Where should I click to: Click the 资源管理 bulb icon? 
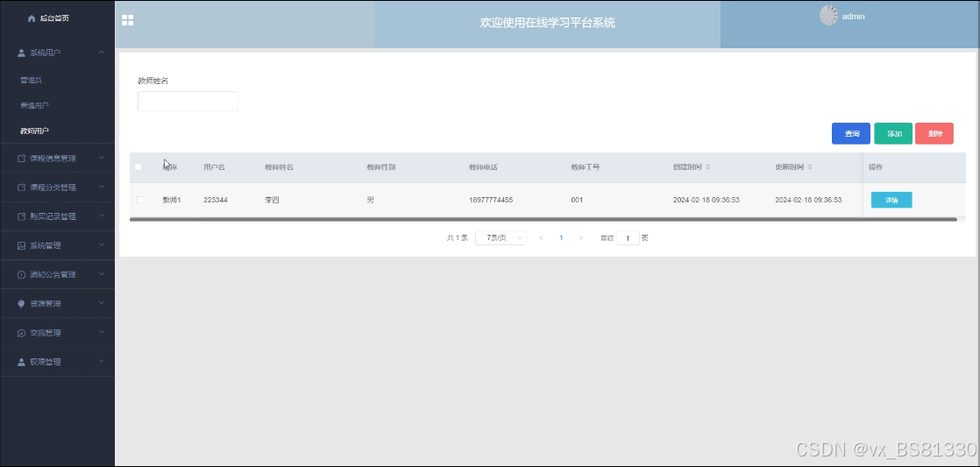point(22,304)
